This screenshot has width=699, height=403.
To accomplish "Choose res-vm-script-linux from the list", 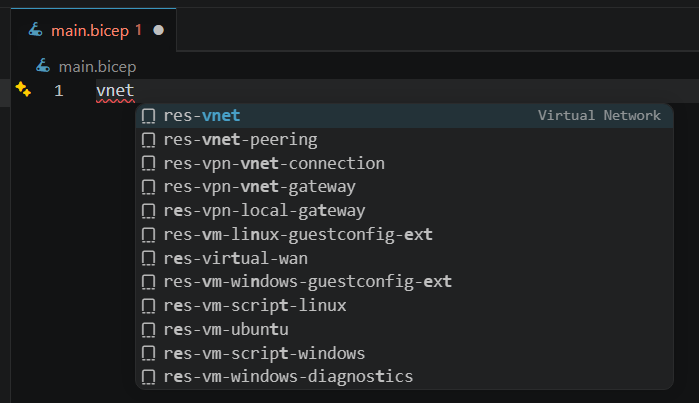I will (255, 305).
